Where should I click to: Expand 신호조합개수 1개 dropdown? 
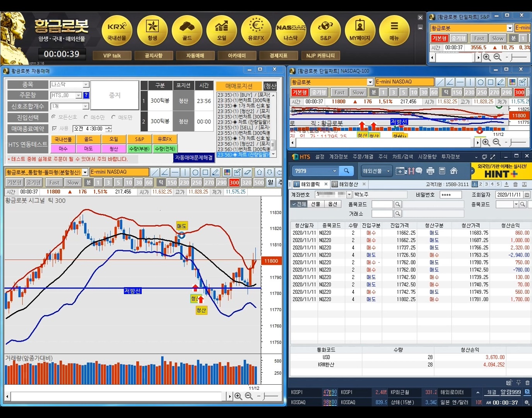pos(86,106)
